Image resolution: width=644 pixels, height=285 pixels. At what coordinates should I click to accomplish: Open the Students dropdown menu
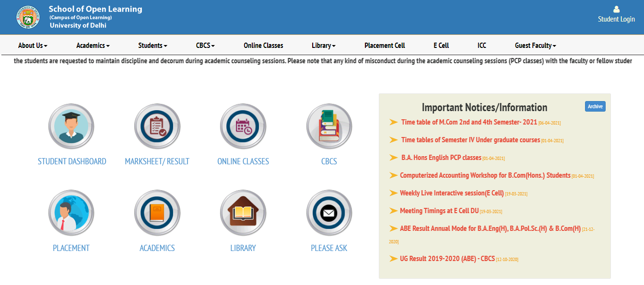(x=152, y=46)
